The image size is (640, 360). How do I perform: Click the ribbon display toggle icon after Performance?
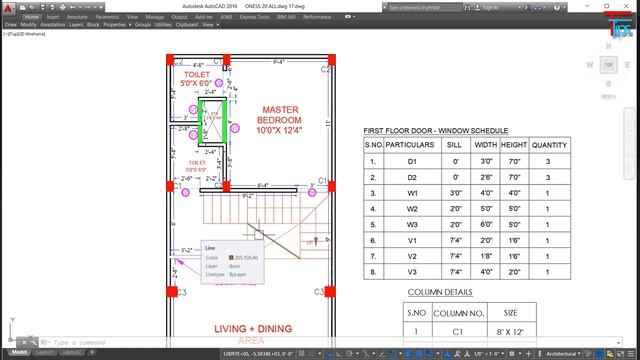click(348, 17)
